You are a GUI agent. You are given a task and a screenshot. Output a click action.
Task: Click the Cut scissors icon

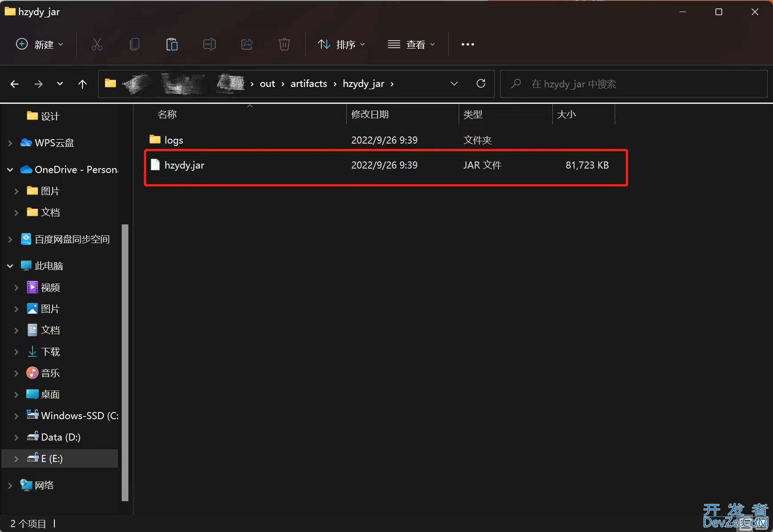click(x=97, y=44)
